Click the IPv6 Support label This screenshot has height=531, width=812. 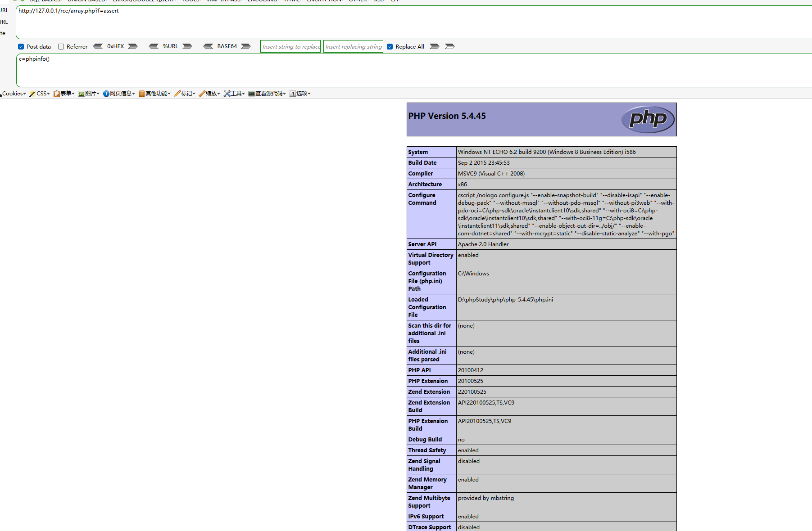426,517
